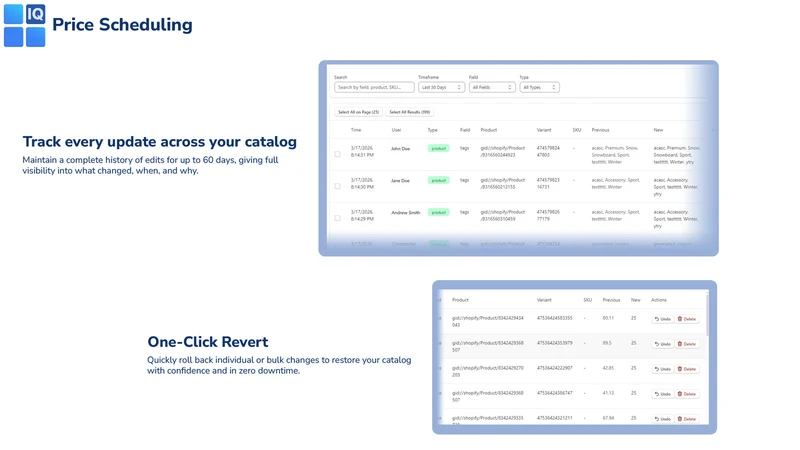Open the Timeframe dropdown showing Last 30 Days
800x450 pixels.
click(441, 87)
